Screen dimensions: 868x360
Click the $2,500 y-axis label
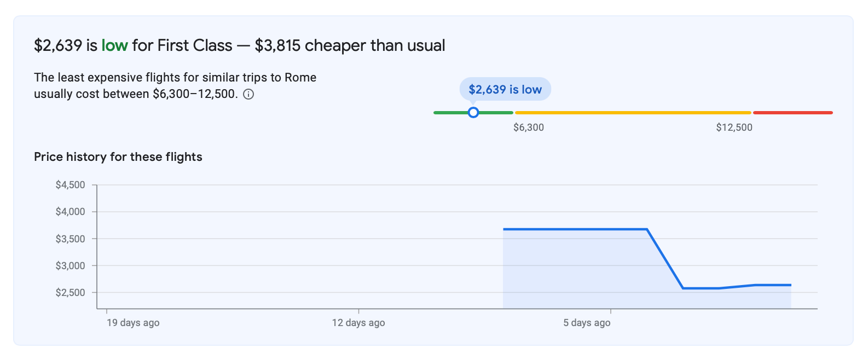coord(71,293)
